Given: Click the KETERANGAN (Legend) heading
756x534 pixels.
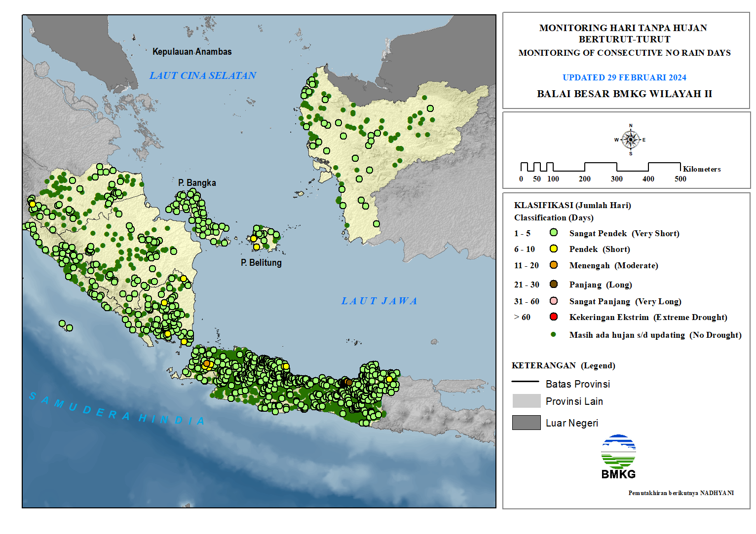Looking at the screenshot, I should [564, 365].
